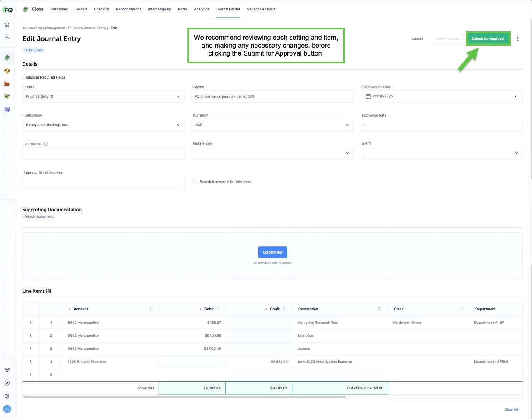Switch to the Reconciliations tab
The width and height of the screenshot is (532, 419).
[x=129, y=9]
